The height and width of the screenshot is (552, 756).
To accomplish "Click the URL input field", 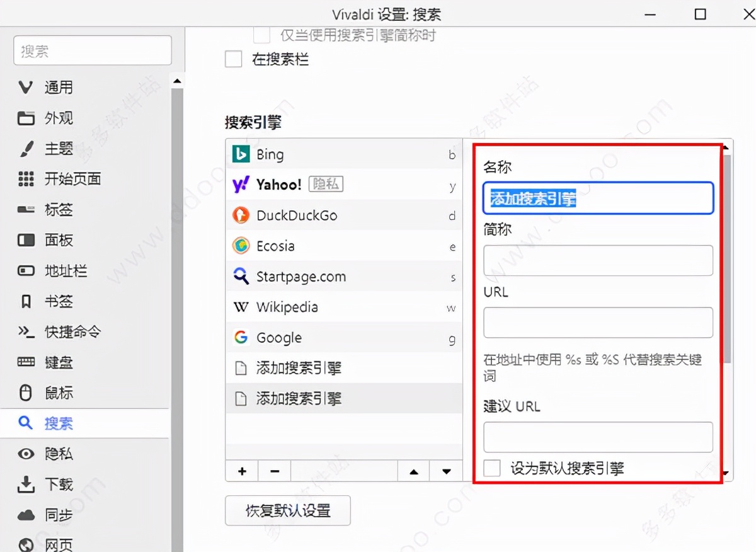I will click(598, 323).
